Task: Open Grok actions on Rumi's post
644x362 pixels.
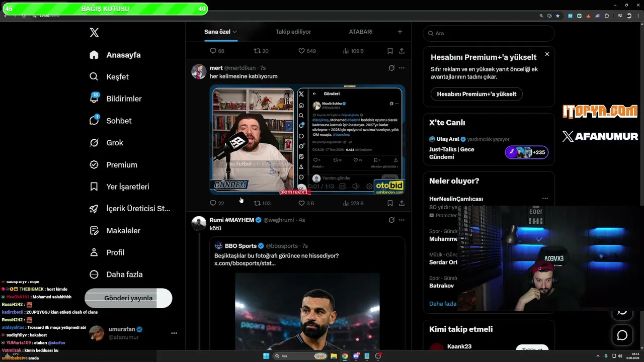Action: [391, 220]
